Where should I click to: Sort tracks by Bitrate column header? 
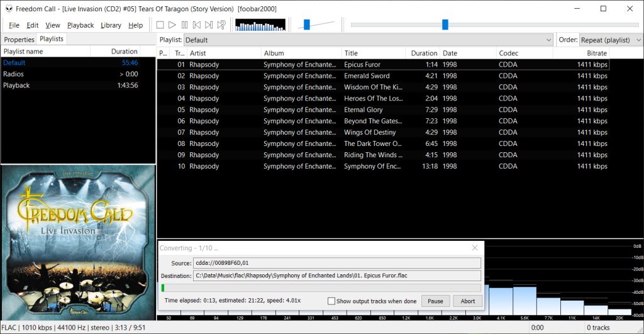[580, 53]
